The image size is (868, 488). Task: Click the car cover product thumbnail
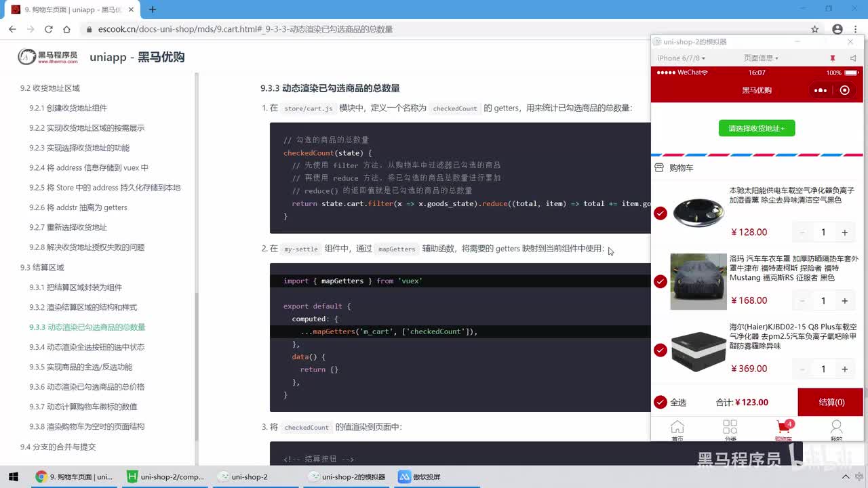[x=698, y=281]
